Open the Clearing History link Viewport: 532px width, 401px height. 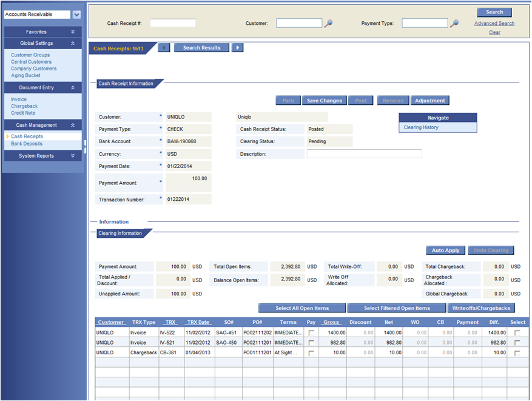point(421,127)
